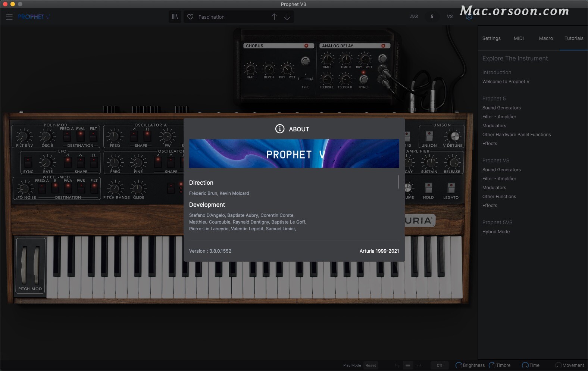Image resolution: width=588 pixels, height=371 pixels.
Task: Toggle LFO square shape switch
Action: pos(94,162)
